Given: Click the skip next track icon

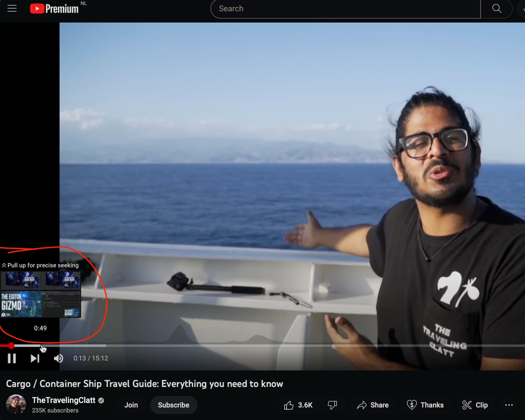Looking at the screenshot, I should [35, 358].
